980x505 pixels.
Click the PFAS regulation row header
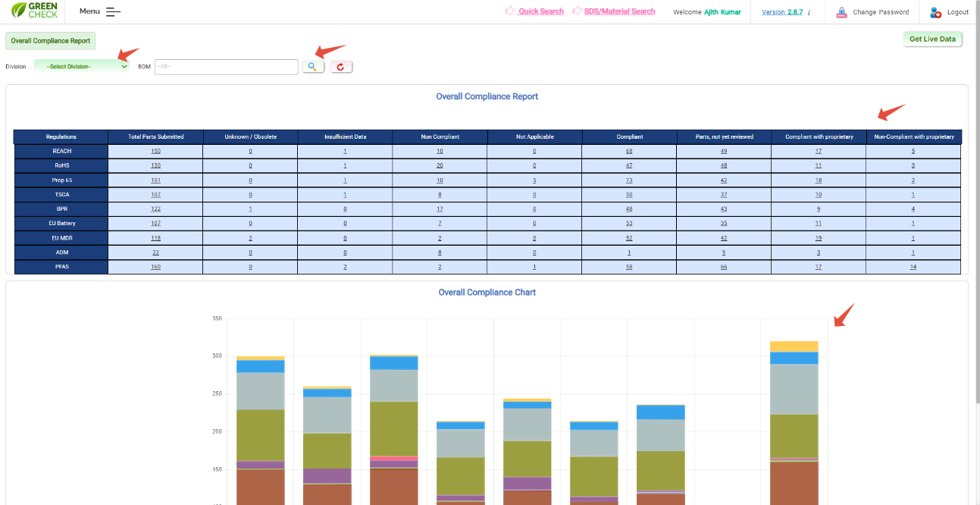click(x=61, y=267)
